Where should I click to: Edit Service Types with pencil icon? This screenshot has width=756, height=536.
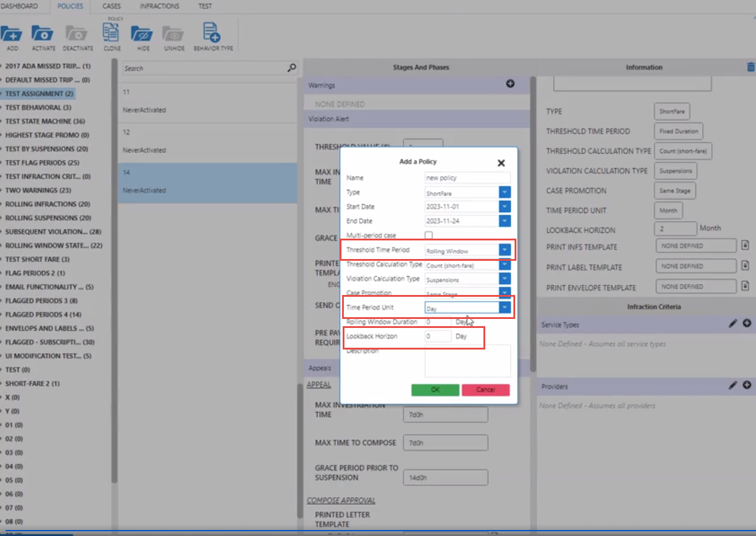click(733, 324)
